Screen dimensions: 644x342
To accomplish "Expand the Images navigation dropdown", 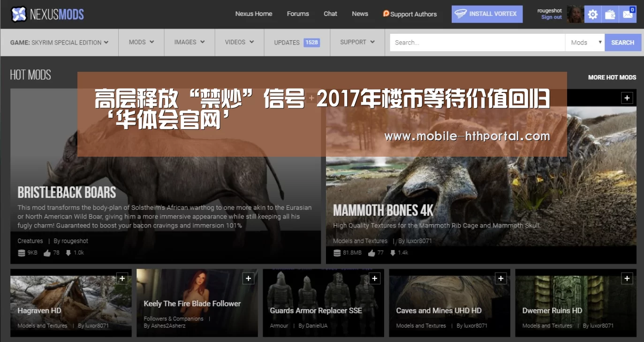I will point(189,42).
